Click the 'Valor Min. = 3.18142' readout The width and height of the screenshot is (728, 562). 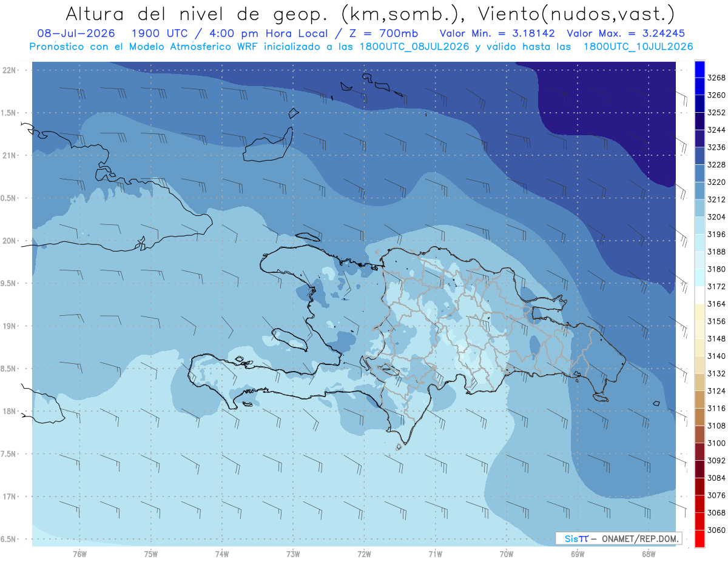[x=497, y=33]
